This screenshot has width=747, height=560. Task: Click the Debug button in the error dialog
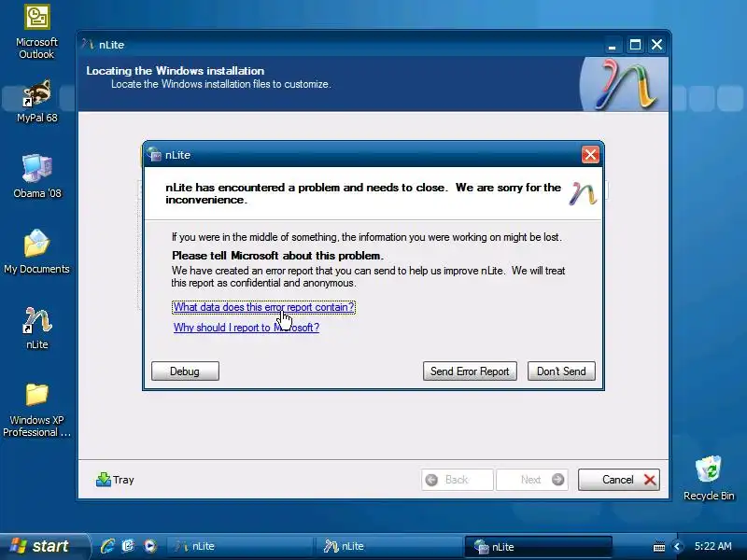click(x=185, y=371)
